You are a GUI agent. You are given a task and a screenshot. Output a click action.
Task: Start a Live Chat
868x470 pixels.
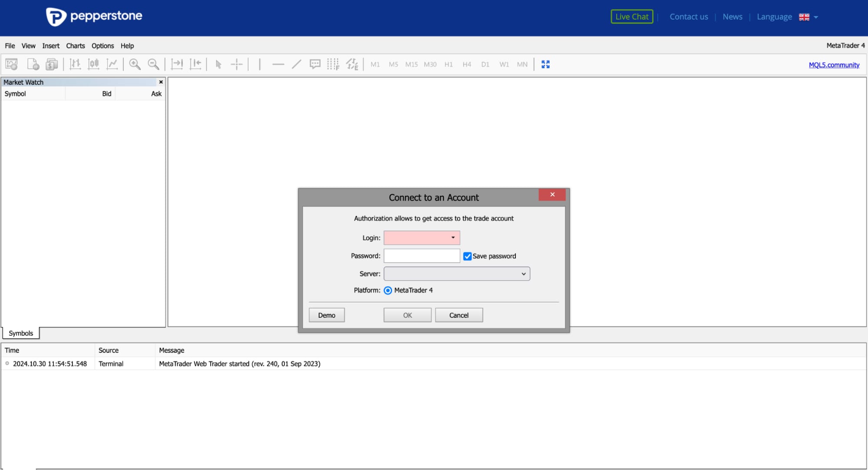click(x=632, y=16)
